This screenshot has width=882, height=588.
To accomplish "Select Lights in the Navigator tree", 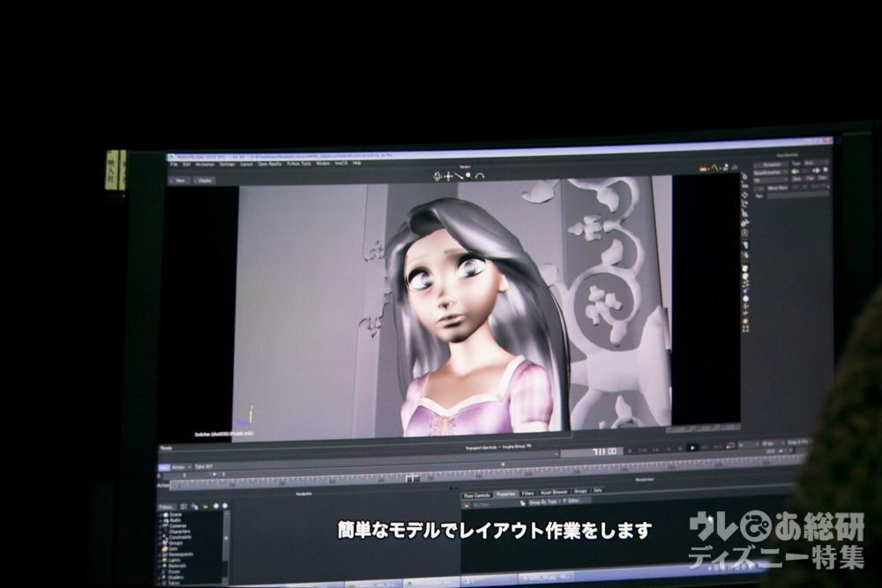I will pyautogui.click(x=175, y=560).
